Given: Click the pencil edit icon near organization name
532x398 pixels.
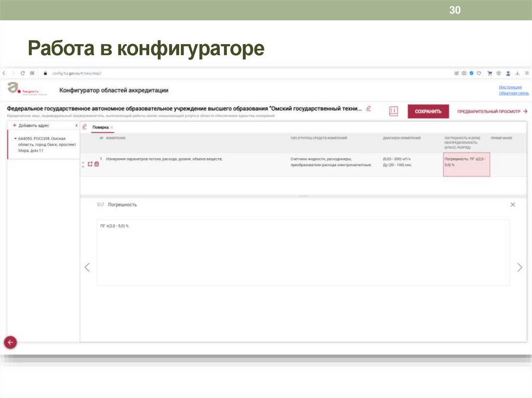Looking at the screenshot, I should click(369, 109).
